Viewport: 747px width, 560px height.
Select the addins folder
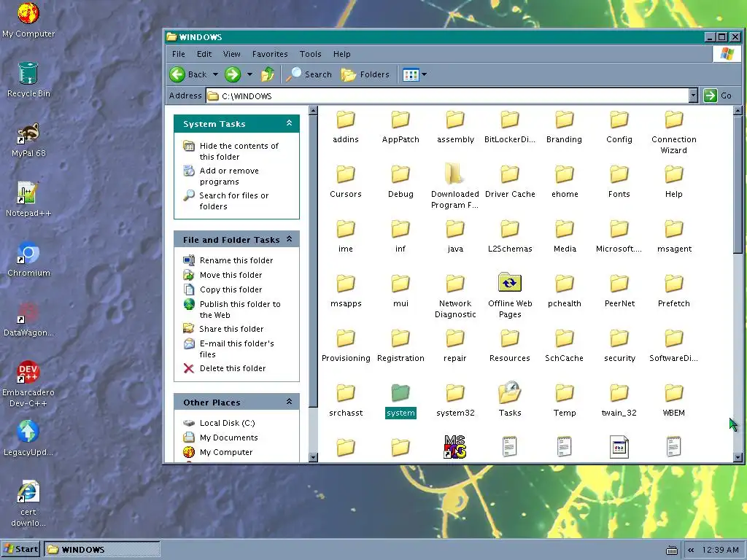click(x=345, y=127)
